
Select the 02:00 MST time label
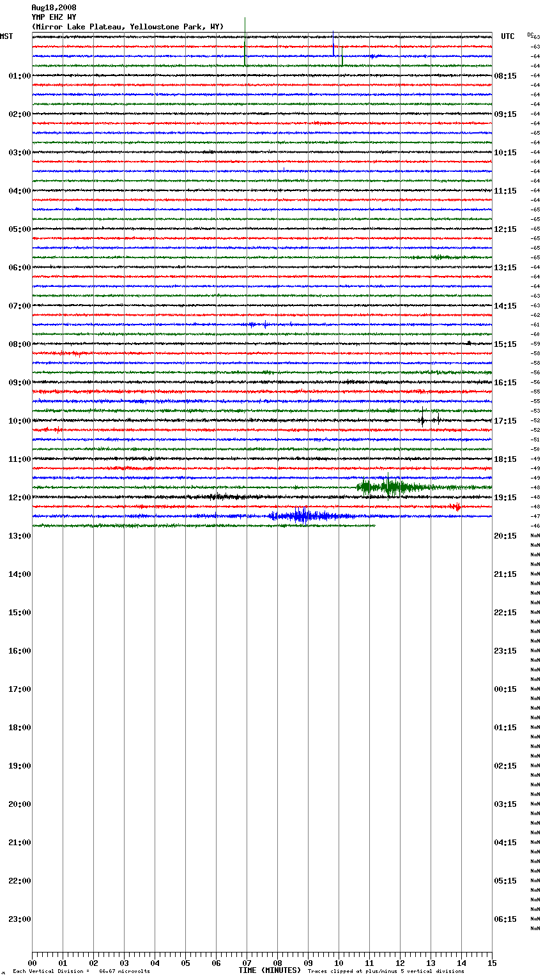click(20, 114)
